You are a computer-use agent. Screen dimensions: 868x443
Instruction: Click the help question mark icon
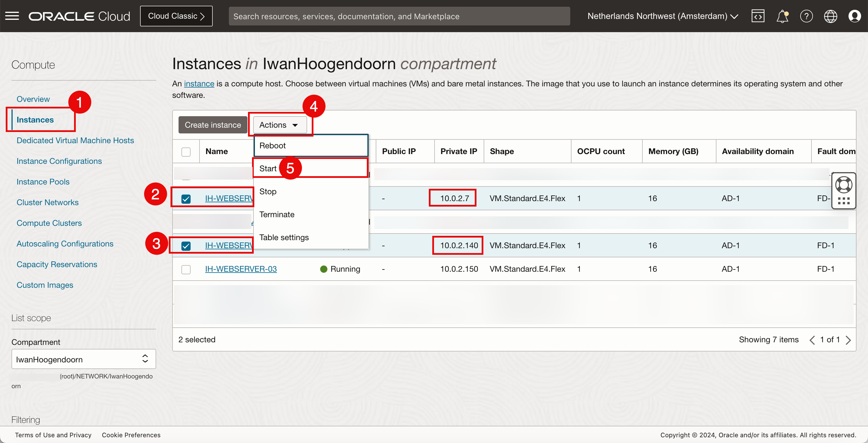tap(806, 16)
